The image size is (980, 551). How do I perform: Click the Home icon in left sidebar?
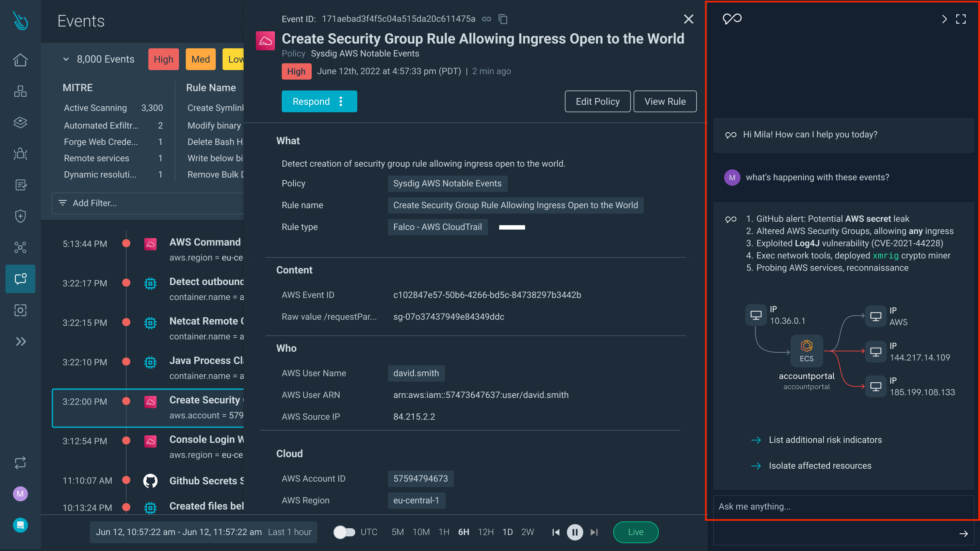pyautogui.click(x=20, y=60)
